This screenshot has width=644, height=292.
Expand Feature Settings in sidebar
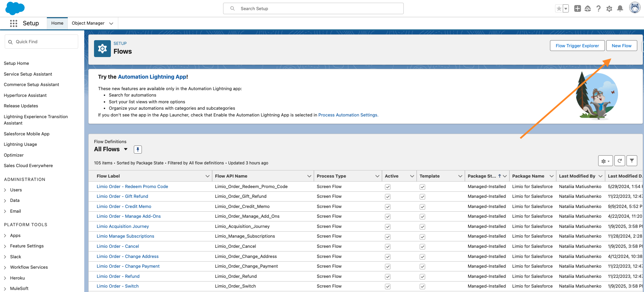pyautogui.click(x=5, y=246)
